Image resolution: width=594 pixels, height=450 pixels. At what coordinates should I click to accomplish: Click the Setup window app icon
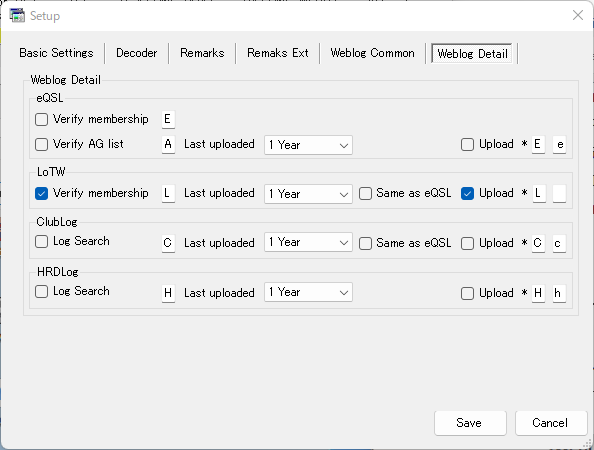coord(17,16)
